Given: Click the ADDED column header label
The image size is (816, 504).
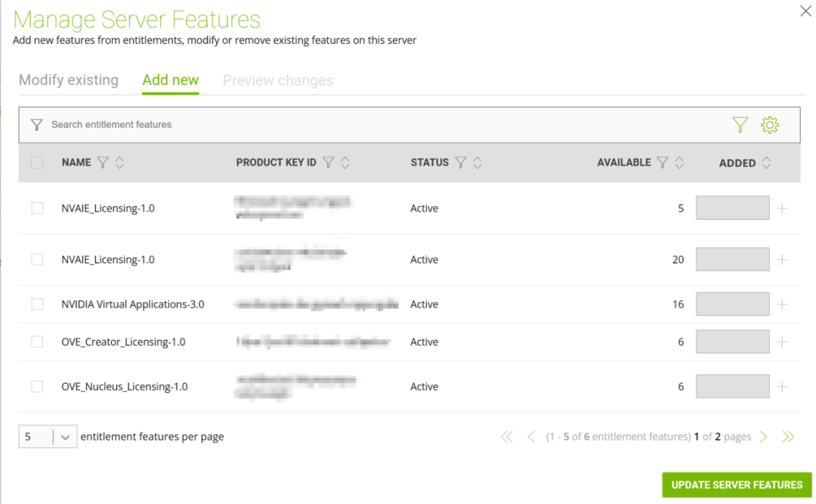Looking at the screenshot, I should [737, 163].
